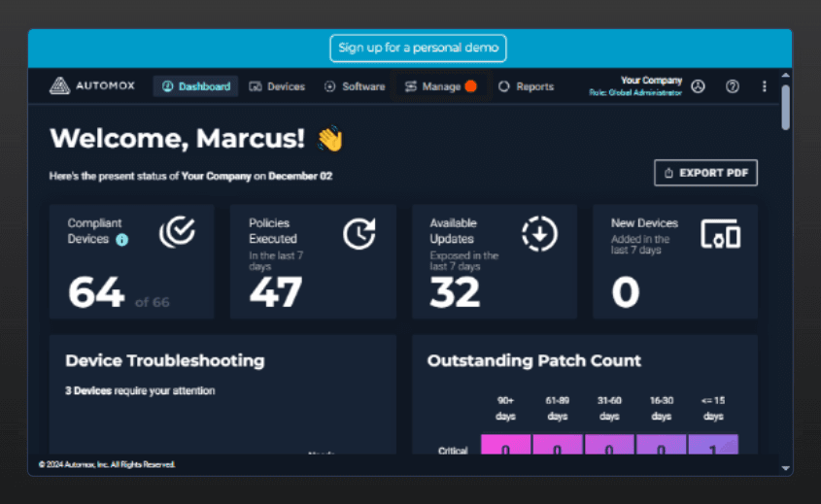Click the Device Troubleshooting heading

(x=165, y=360)
